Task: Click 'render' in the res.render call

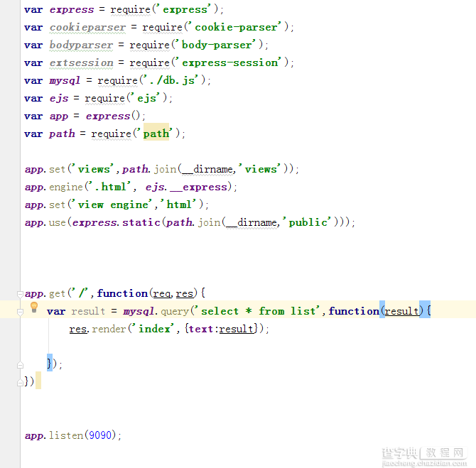Action: pyautogui.click(x=109, y=329)
